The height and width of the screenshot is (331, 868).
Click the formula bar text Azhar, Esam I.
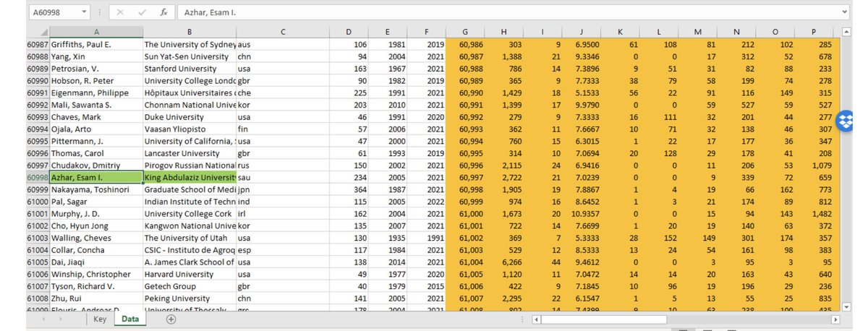coord(210,12)
